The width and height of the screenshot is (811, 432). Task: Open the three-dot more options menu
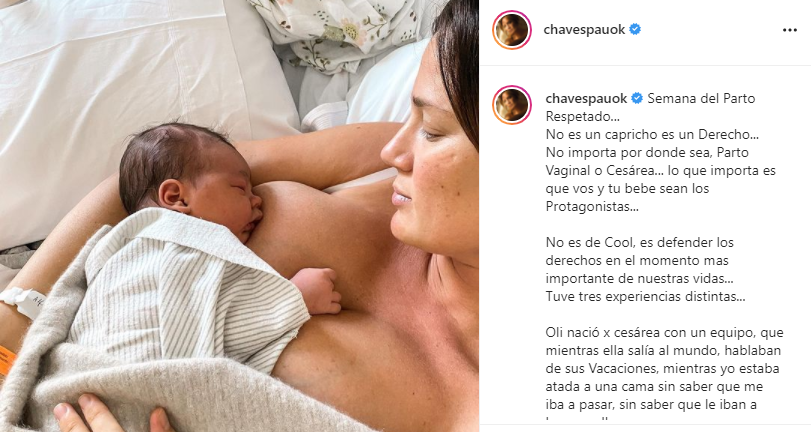(789, 31)
